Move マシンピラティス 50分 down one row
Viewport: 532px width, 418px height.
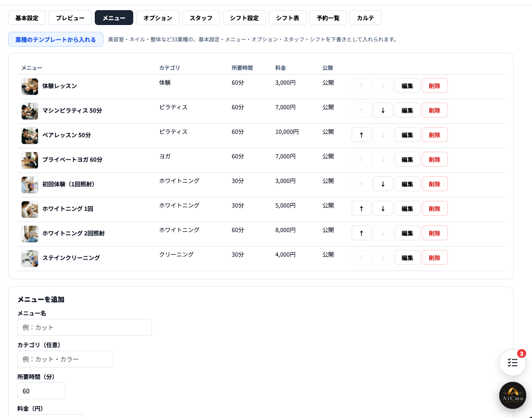point(383,110)
